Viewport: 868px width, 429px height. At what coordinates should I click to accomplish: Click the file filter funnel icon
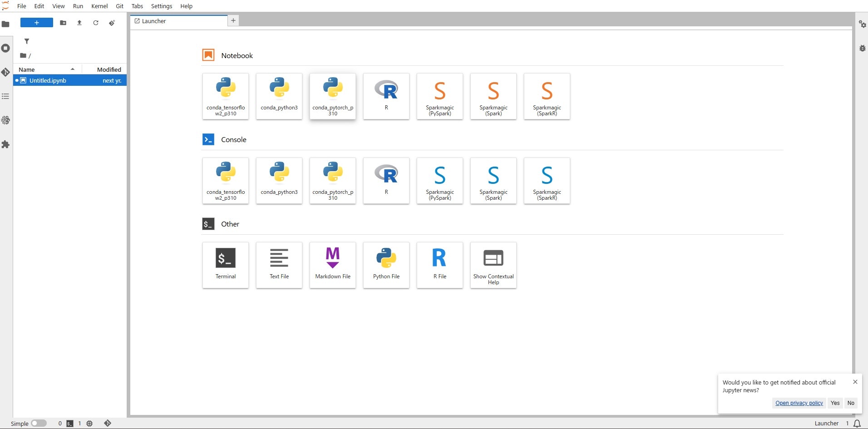click(27, 41)
